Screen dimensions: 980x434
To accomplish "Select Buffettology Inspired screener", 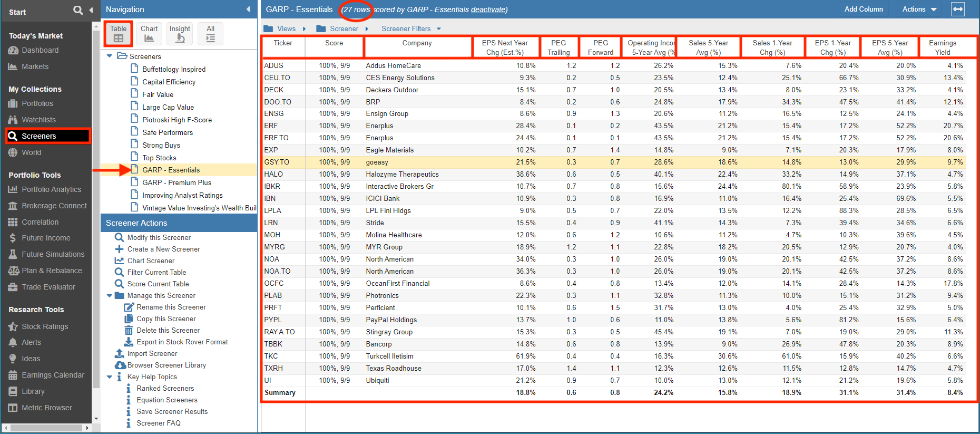I will click(x=174, y=69).
